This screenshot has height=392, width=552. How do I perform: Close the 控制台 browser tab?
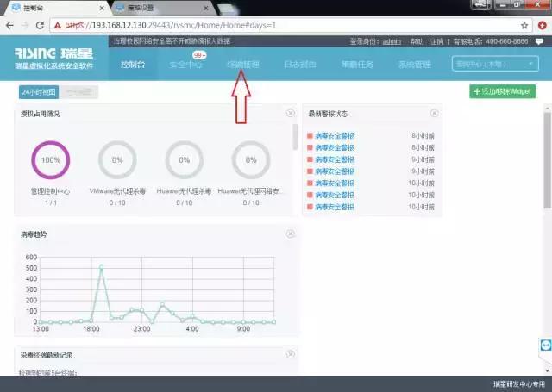[102, 8]
